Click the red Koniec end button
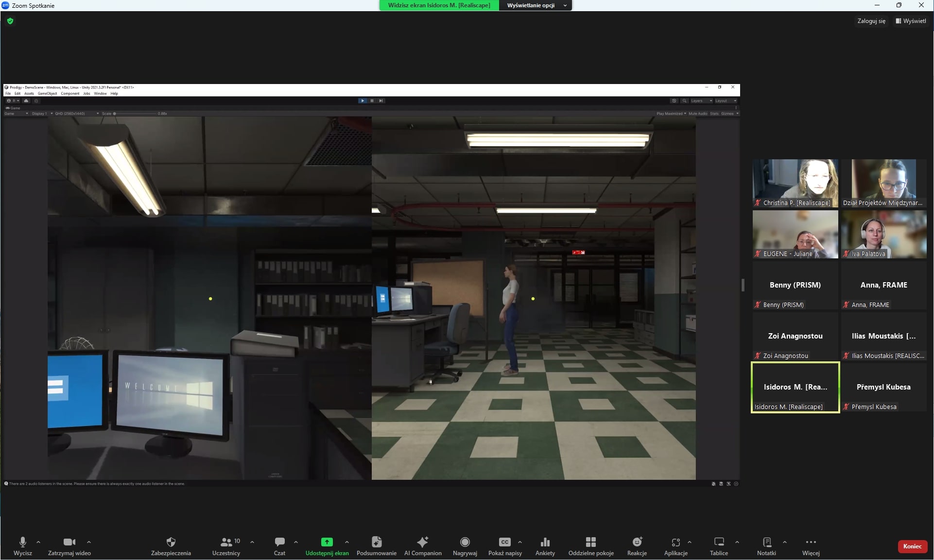The image size is (934, 560). tap(912, 546)
